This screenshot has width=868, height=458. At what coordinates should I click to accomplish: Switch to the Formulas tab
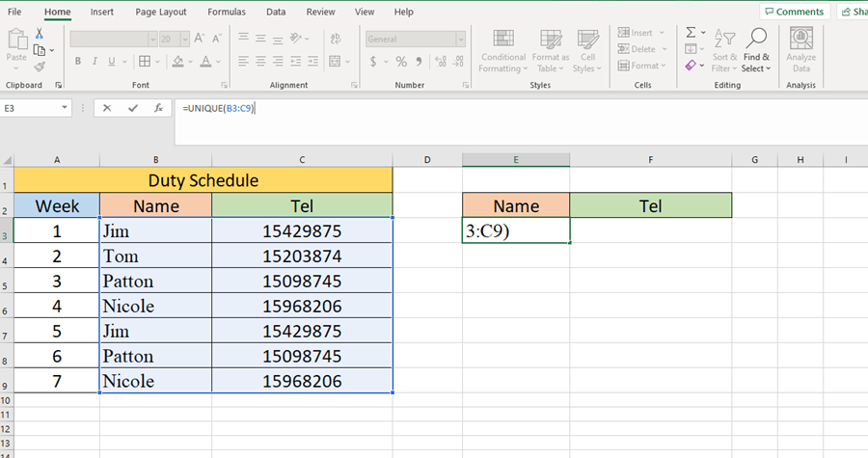(x=227, y=12)
